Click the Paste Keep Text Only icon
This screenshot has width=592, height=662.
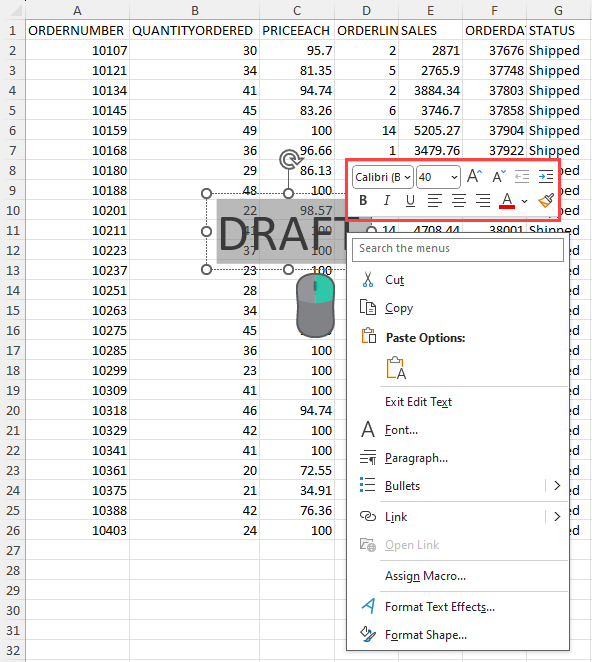pos(396,368)
